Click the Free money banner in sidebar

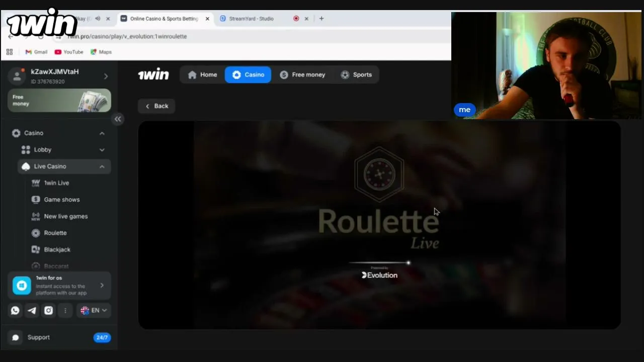pyautogui.click(x=59, y=100)
